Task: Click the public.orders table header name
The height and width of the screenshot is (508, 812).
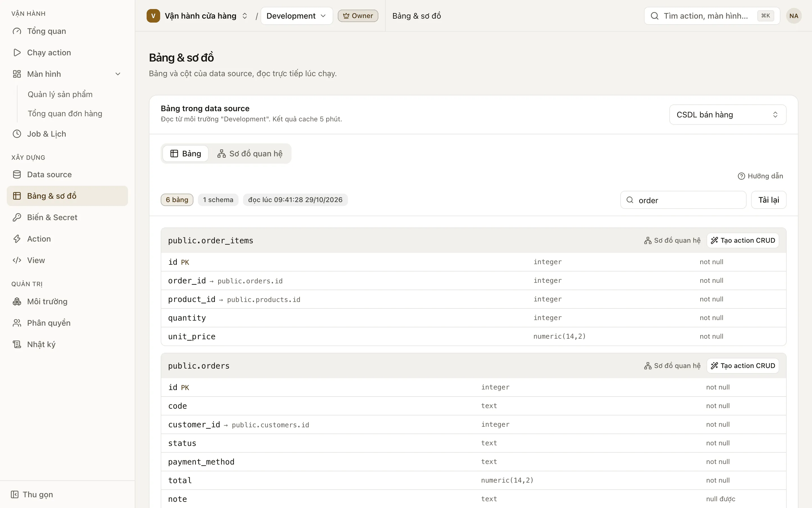Action: [x=199, y=366]
